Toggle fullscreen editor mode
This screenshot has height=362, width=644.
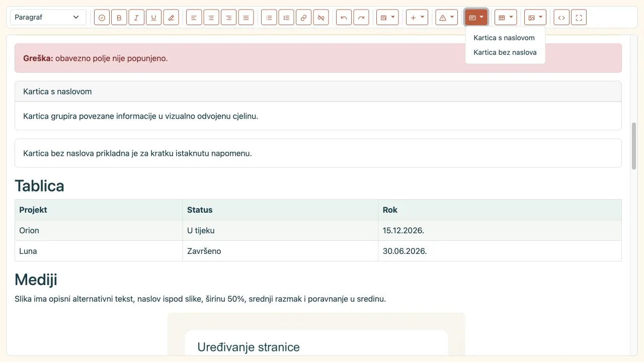tap(579, 18)
